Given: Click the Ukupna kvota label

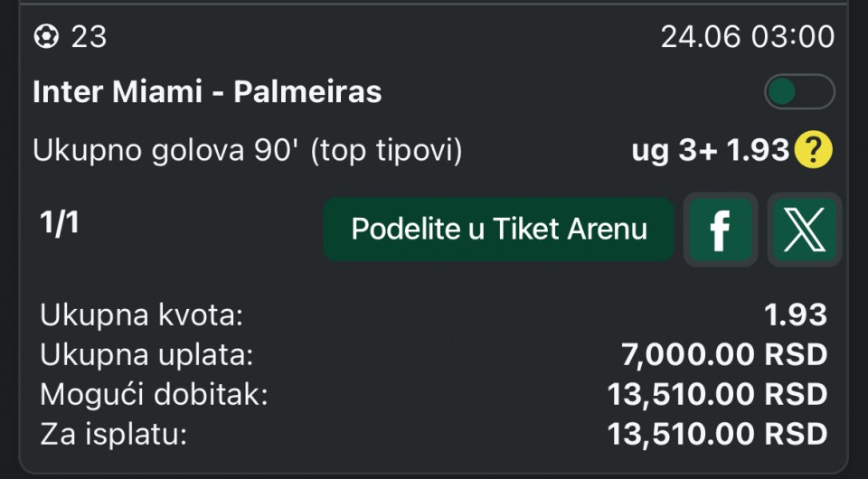Looking at the screenshot, I should pos(142,316).
